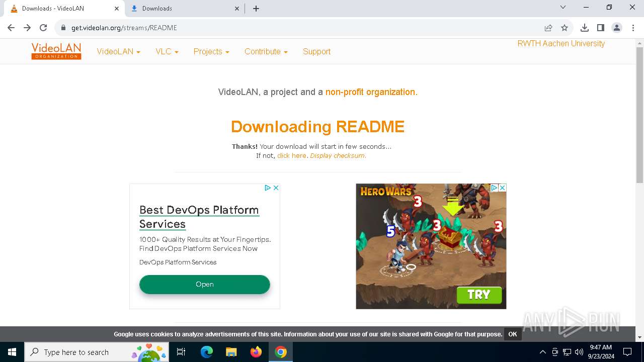This screenshot has height=362, width=644.
Task: Toggle the browser side panel icon
Action: click(x=601, y=28)
